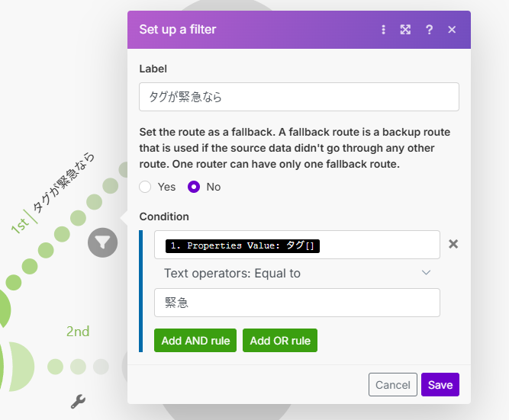Focus the Label input field
This screenshot has height=420, width=509.
(x=298, y=97)
